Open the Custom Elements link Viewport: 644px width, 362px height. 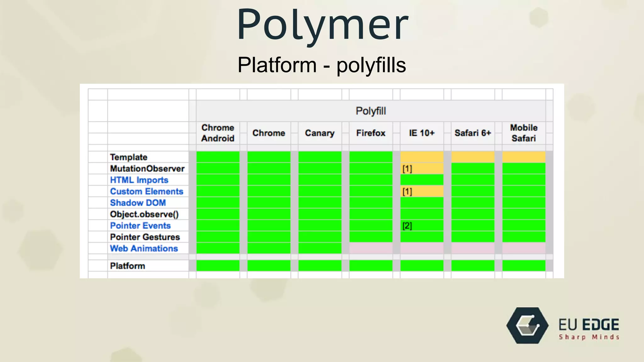[147, 191]
